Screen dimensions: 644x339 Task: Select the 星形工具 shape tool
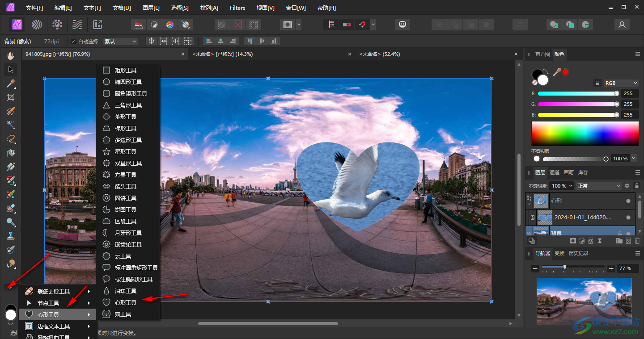[x=125, y=152]
